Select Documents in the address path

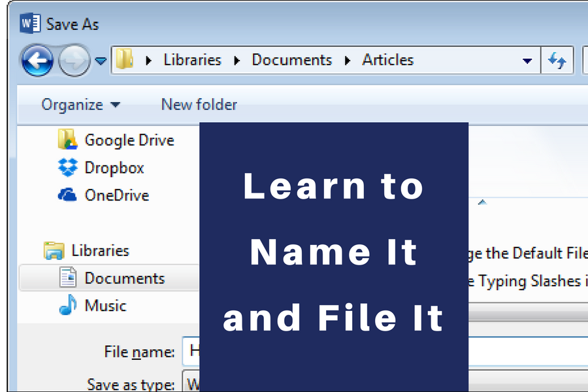coord(292,60)
